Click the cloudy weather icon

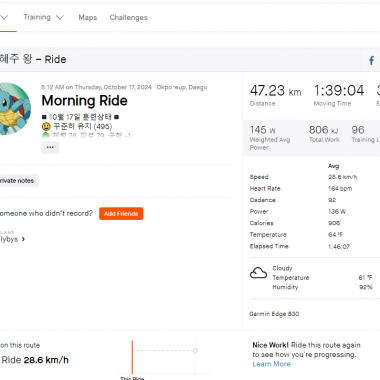click(x=258, y=273)
